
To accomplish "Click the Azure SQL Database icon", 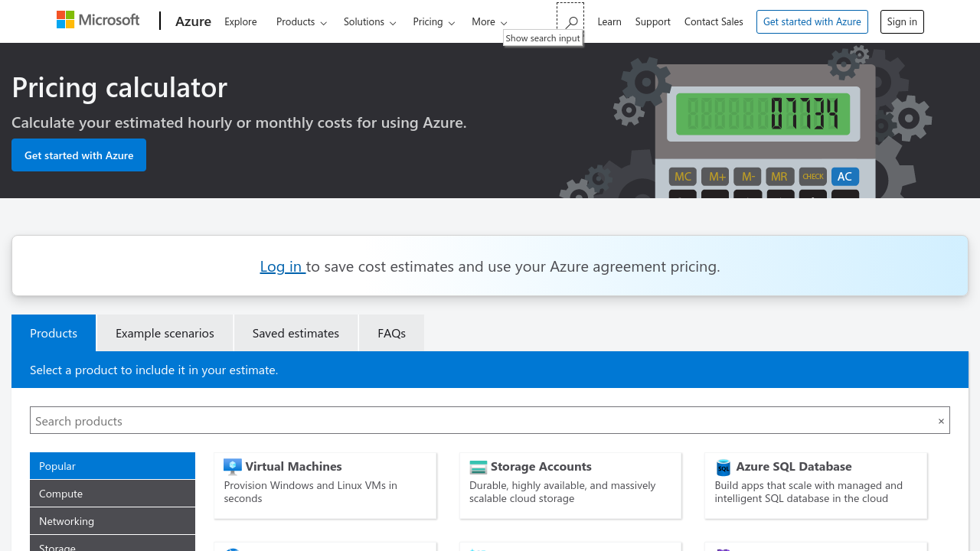I will coord(723,467).
